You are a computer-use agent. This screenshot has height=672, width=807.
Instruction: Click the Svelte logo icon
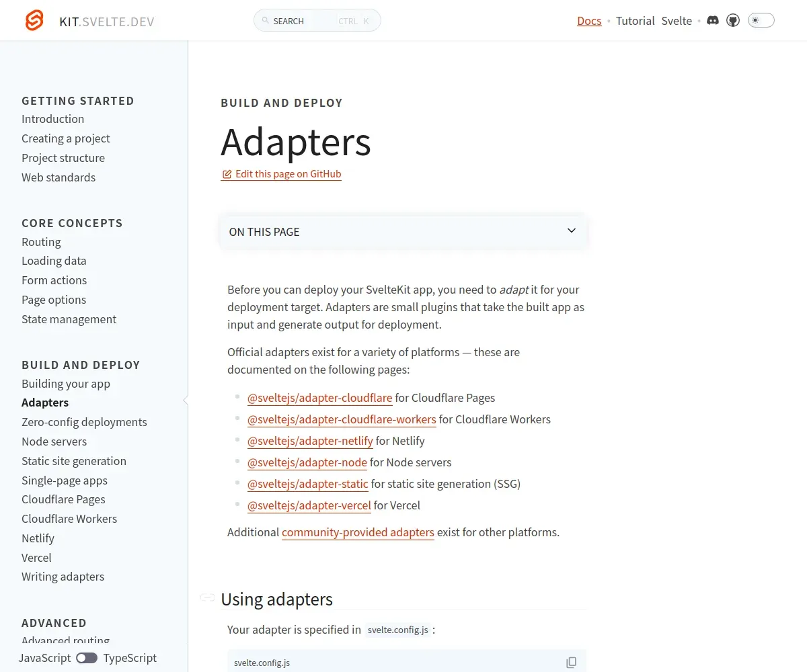tap(34, 20)
